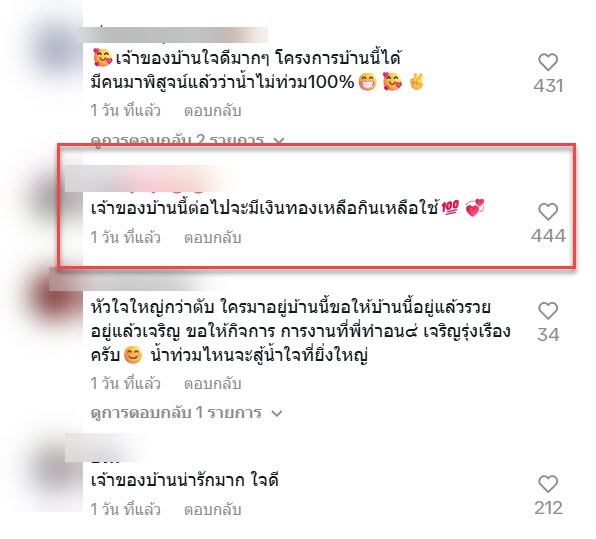Click the 444 like count

548,236
